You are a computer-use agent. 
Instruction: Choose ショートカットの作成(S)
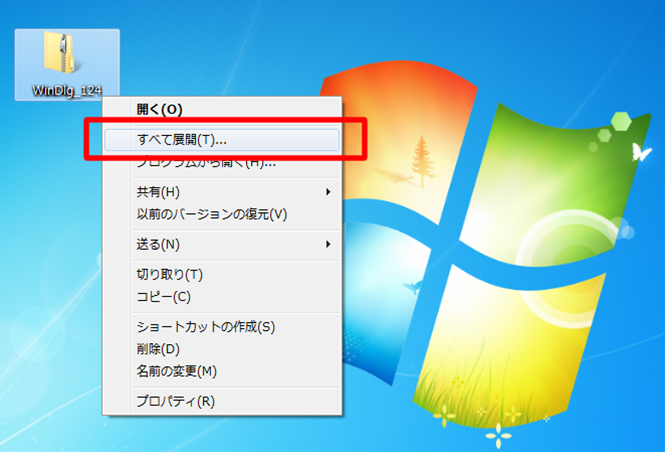(222, 327)
